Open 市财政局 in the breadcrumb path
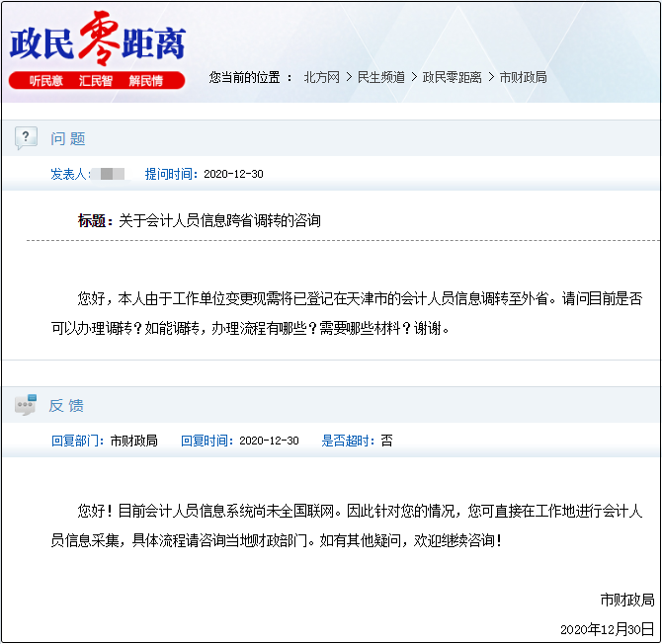Viewport: 662px width, 644px height. click(523, 77)
